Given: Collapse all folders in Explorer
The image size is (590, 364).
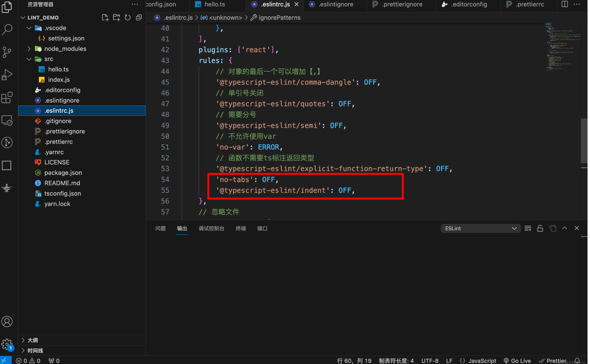Looking at the screenshot, I should [x=139, y=18].
